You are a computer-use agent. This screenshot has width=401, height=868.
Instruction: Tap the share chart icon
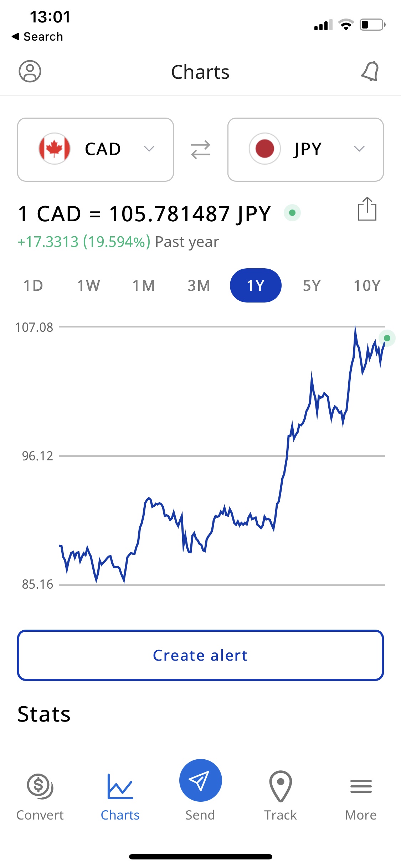coord(367,209)
